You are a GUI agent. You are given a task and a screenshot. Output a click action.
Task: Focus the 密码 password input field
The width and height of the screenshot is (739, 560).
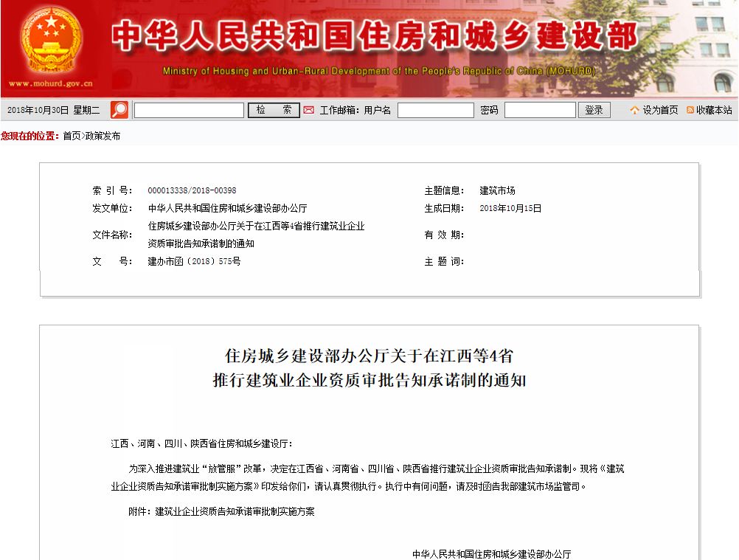[540, 111]
